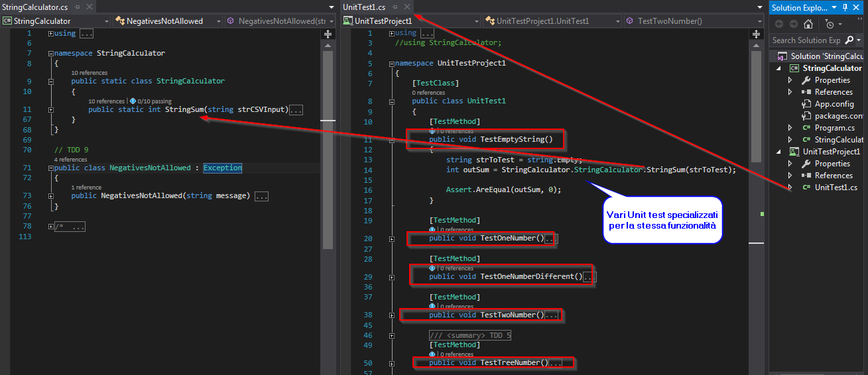Select References under UnitTestProject1
The image size is (868, 375).
coord(827,176)
